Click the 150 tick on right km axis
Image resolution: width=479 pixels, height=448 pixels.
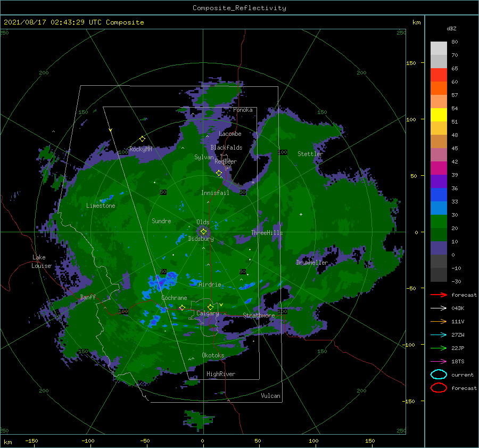[x=411, y=63]
